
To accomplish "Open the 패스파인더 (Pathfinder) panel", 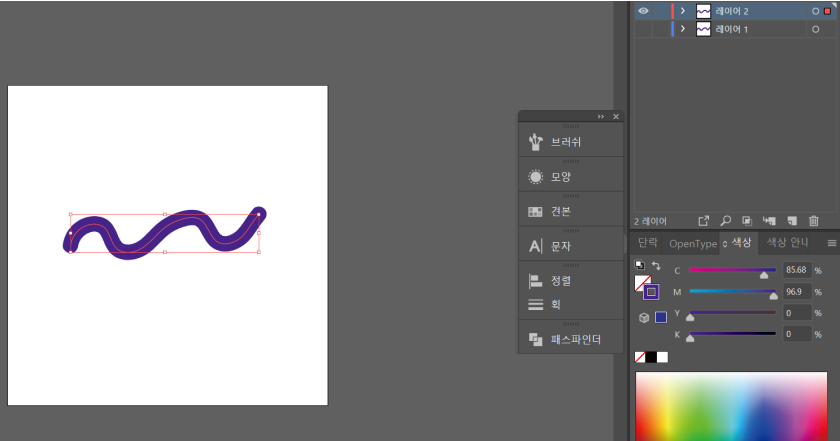I will [x=575, y=340].
